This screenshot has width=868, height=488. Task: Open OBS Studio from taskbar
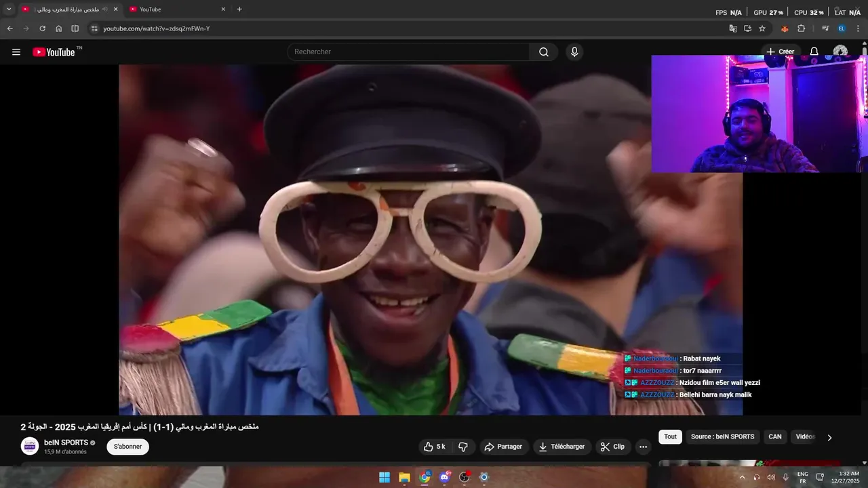pos(464,477)
